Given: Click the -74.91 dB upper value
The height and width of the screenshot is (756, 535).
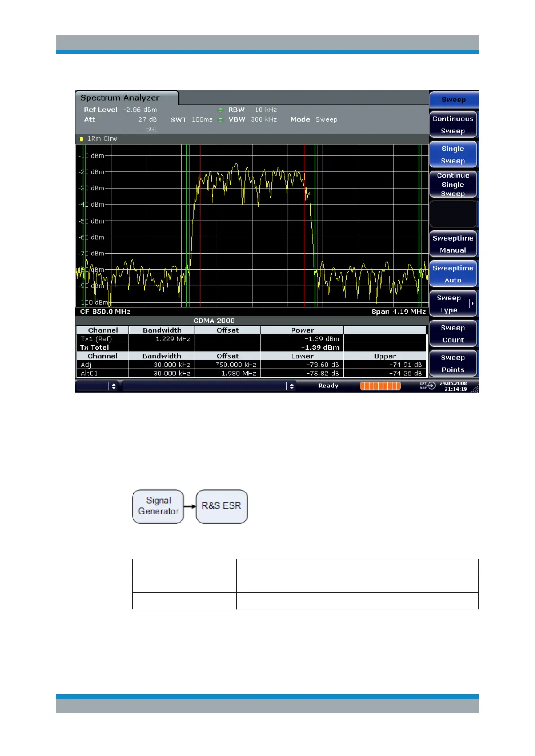Looking at the screenshot, I should pyautogui.click(x=406, y=365).
